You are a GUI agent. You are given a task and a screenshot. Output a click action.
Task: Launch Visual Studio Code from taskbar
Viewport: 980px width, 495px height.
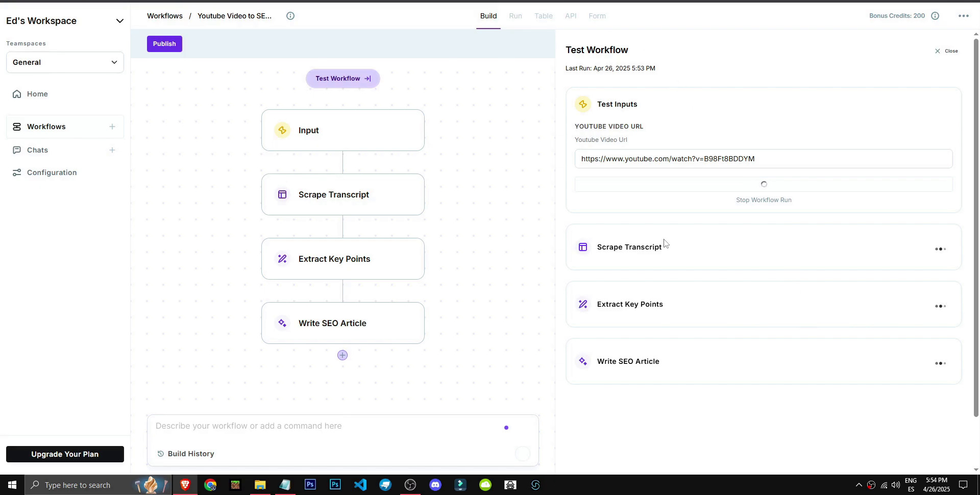[x=360, y=485]
